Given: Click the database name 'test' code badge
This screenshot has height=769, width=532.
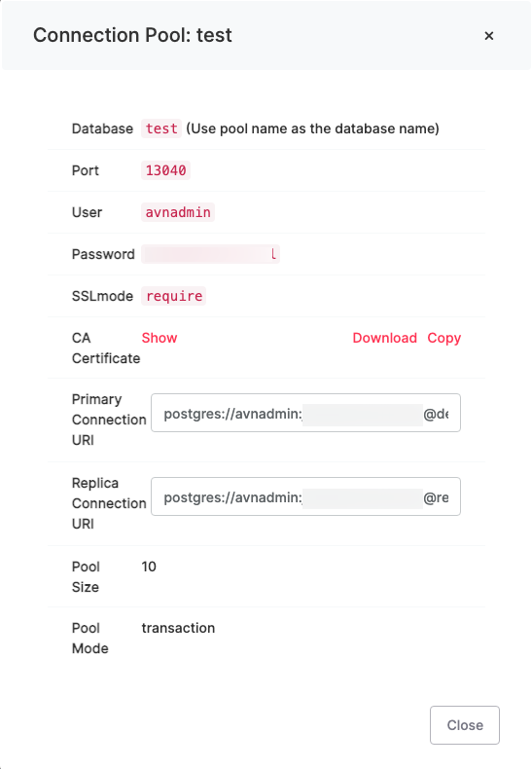Looking at the screenshot, I should 161,128.
